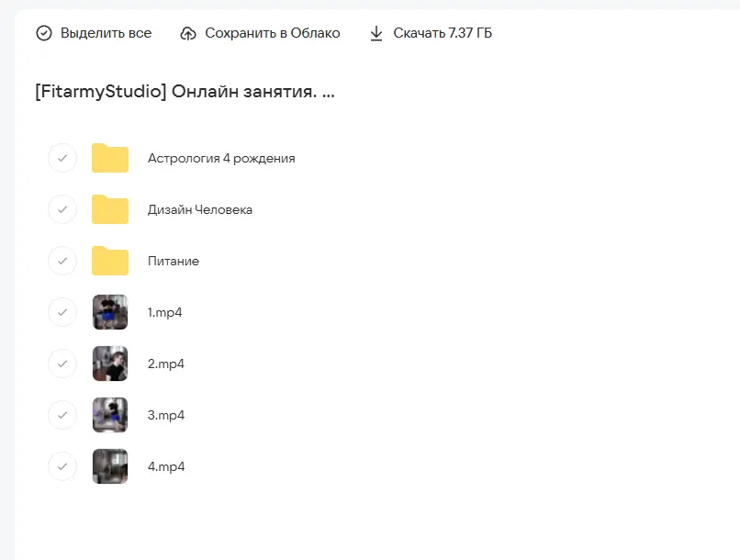Select the checkbox next to 3.mp4
This screenshot has height=560, width=740.
(62, 415)
